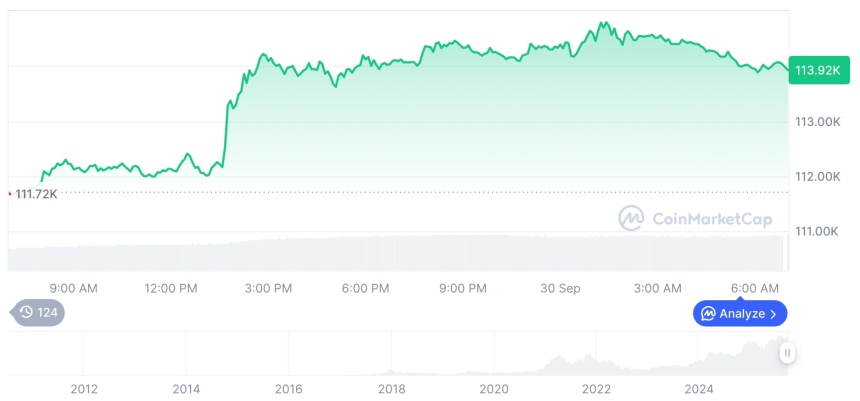The image size is (860, 401).
Task: Open the Analyze panel
Action: tap(740, 314)
